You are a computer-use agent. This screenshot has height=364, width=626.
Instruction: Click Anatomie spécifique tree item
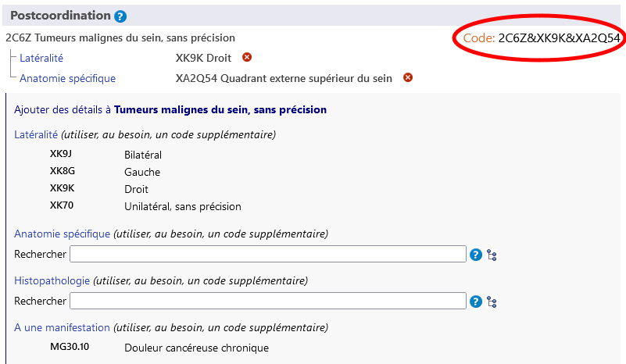pos(67,78)
